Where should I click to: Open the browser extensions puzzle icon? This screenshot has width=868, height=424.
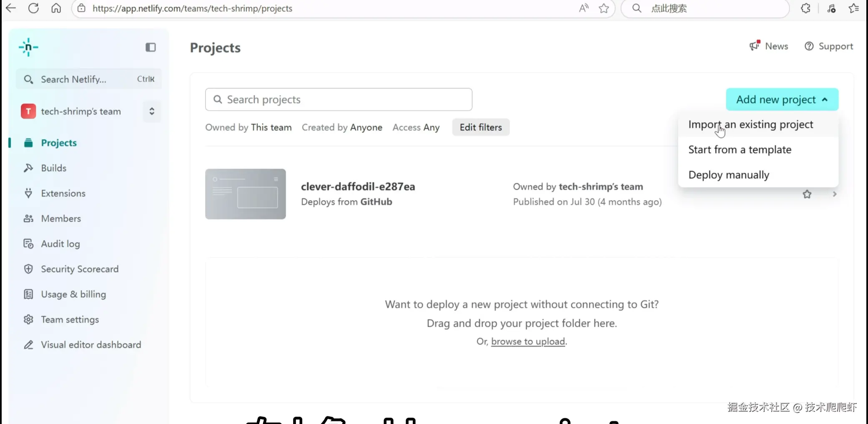click(805, 8)
